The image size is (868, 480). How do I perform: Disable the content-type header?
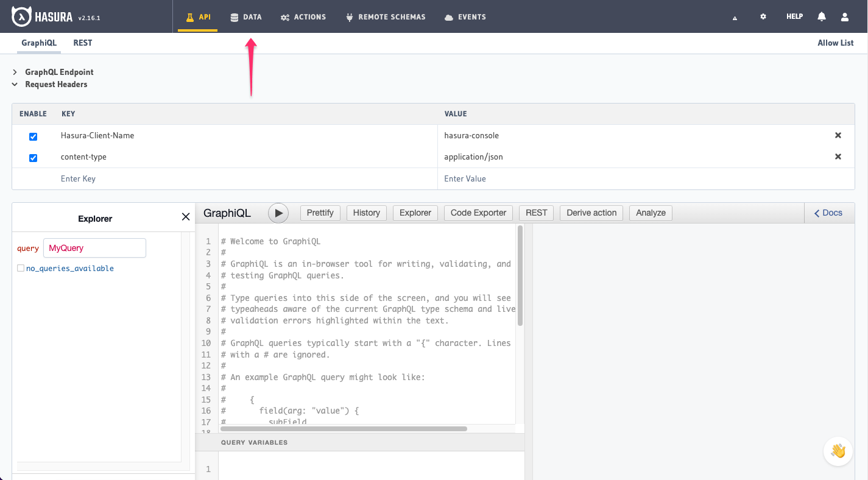(33, 158)
